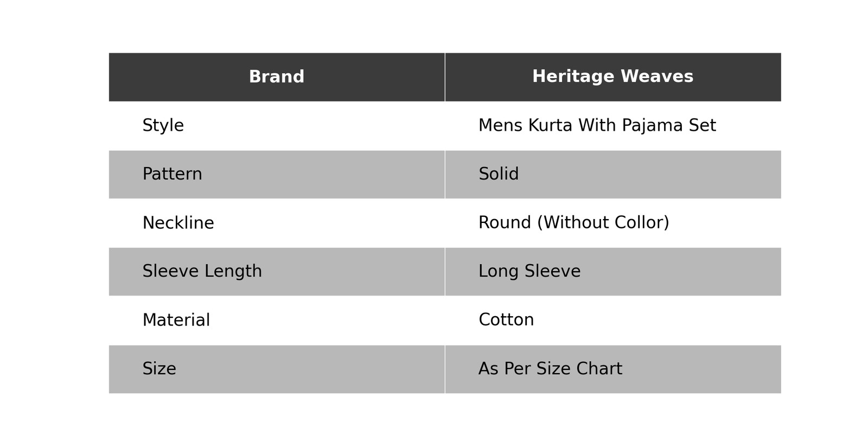The width and height of the screenshot is (868, 442).
Task: Select the Style label cell
Action: [163, 126]
